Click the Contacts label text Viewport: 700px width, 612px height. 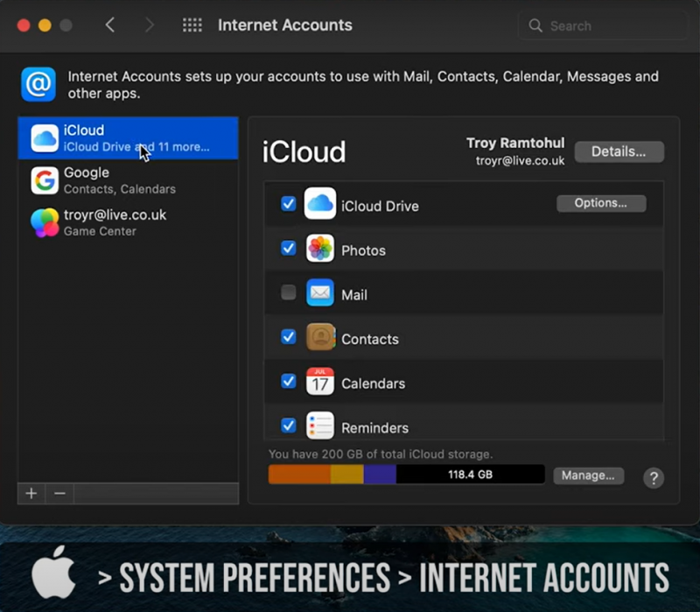point(370,340)
